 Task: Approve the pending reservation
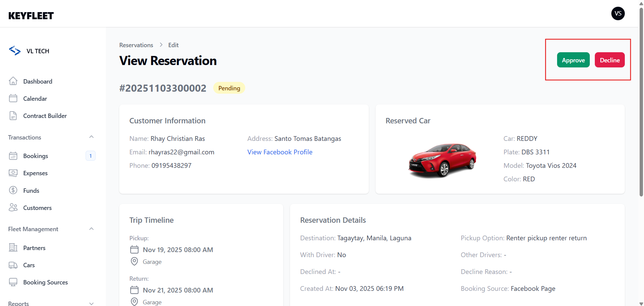[x=573, y=60]
